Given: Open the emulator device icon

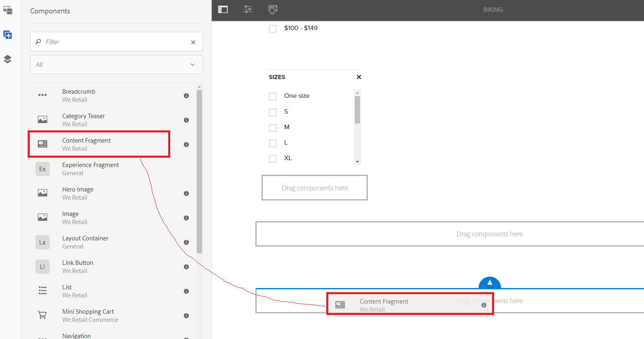Looking at the screenshot, I should tap(273, 9).
